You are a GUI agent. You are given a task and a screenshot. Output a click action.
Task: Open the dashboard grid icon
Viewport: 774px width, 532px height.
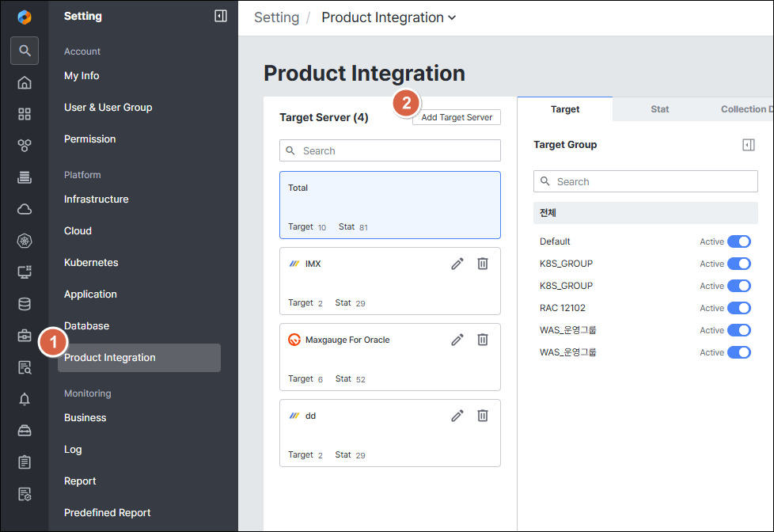[25, 114]
